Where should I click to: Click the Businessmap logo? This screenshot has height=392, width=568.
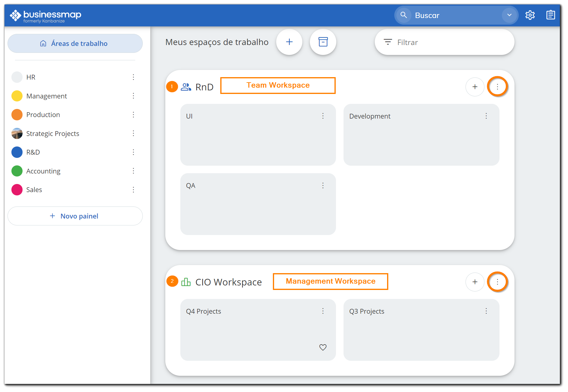45,15
